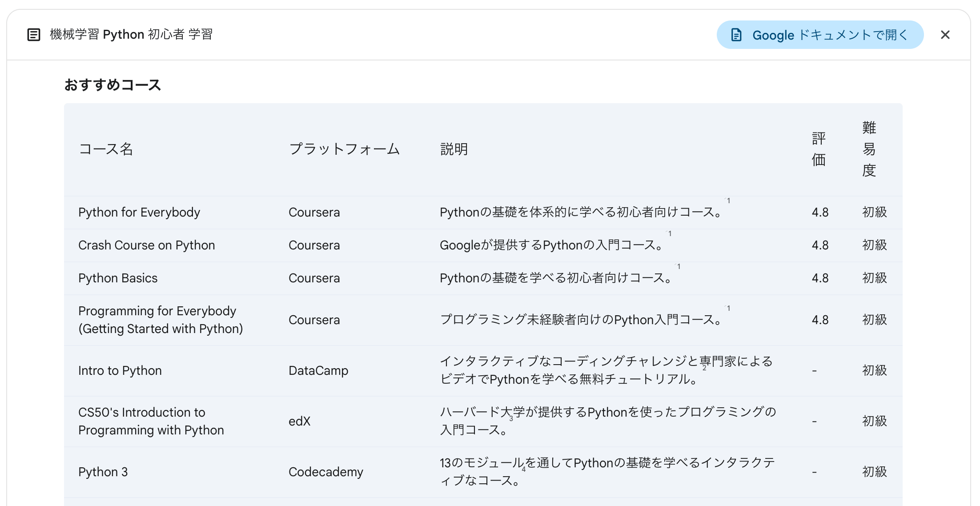Viewport: 980px width, 506px height.
Task: Click the edX platform cell
Action: pos(299,422)
